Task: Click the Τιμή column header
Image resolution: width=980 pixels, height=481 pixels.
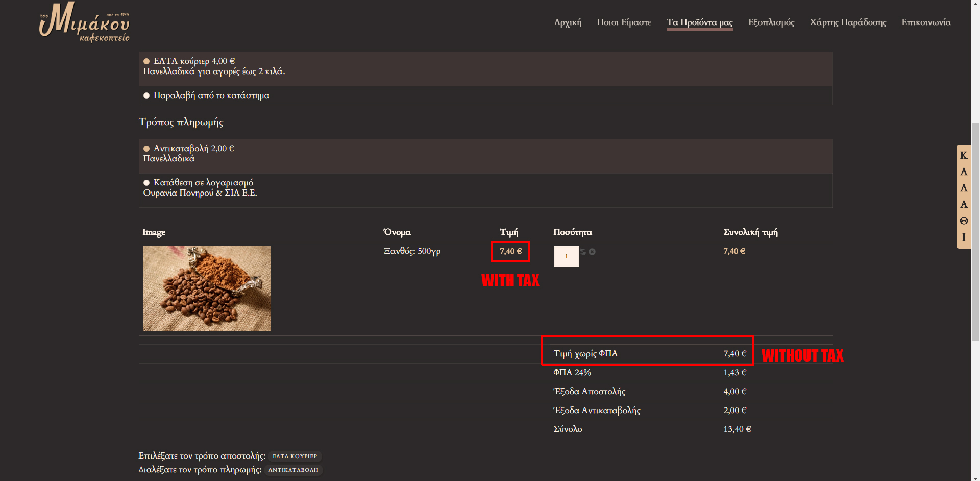Action: click(x=509, y=232)
